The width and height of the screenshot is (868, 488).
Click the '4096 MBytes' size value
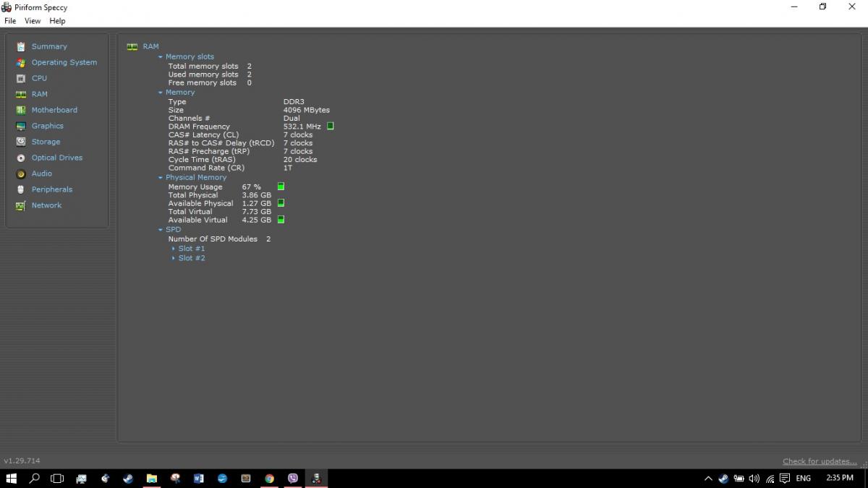point(306,110)
